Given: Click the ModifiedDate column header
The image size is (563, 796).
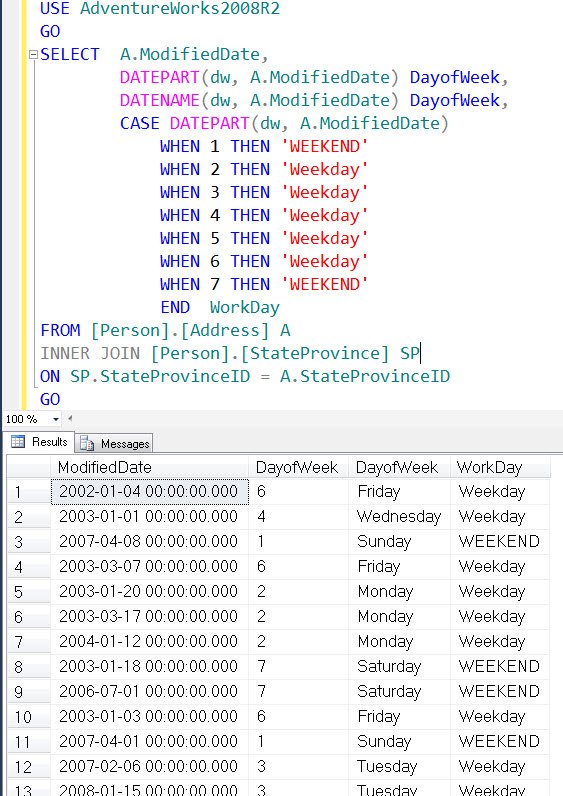Looking at the screenshot, I should 149,467.
